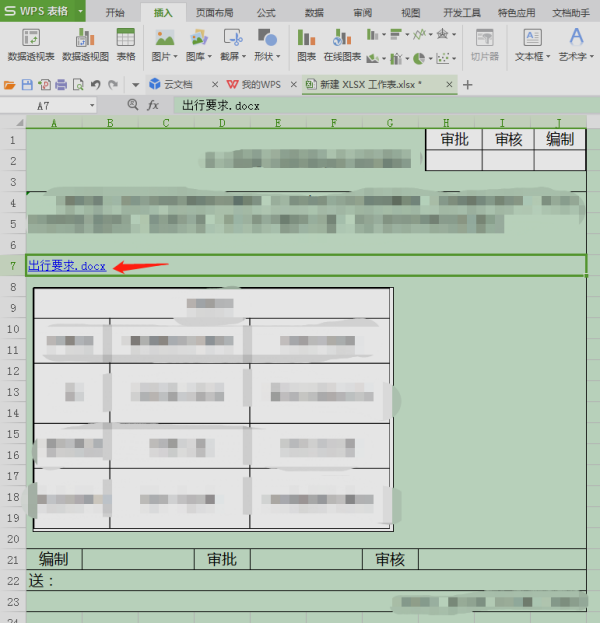Click the Print icon in quick toolbar
Viewport: 600px width, 623px height.
coord(61,85)
